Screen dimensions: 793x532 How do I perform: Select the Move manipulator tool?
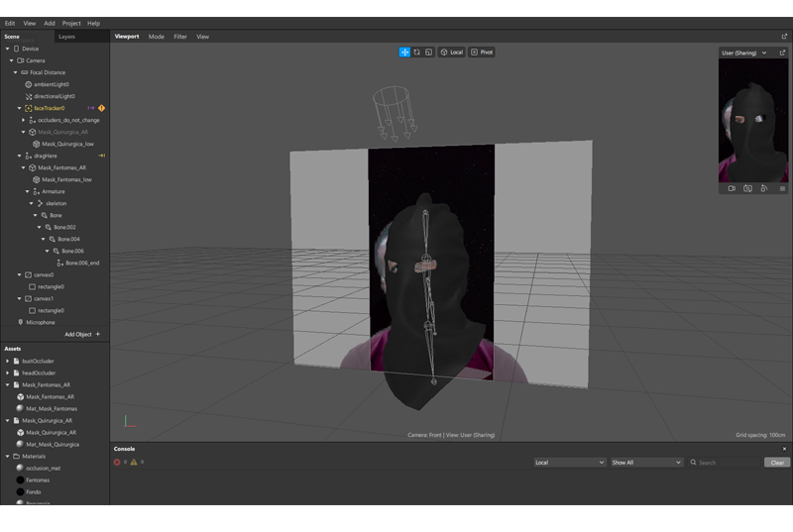404,53
